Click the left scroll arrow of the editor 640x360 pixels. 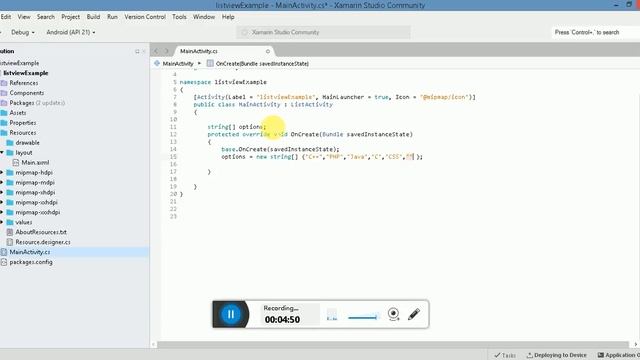pyautogui.click(x=154, y=344)
